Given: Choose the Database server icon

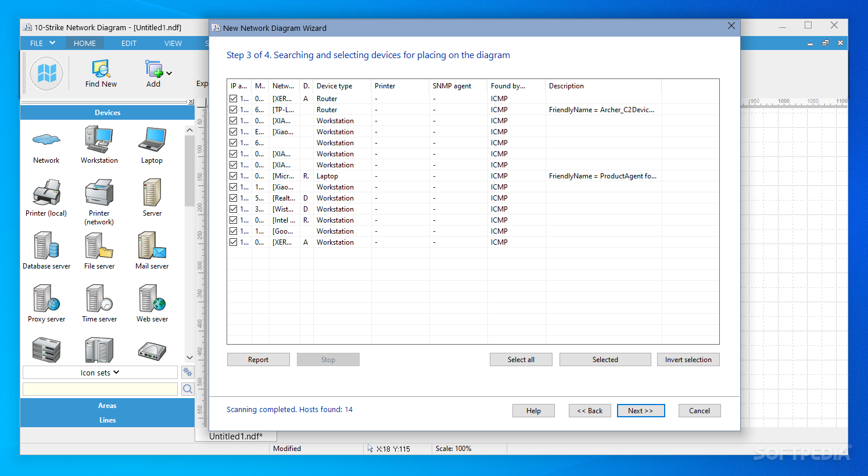Looking at the screenshot, I should (46, 245).
